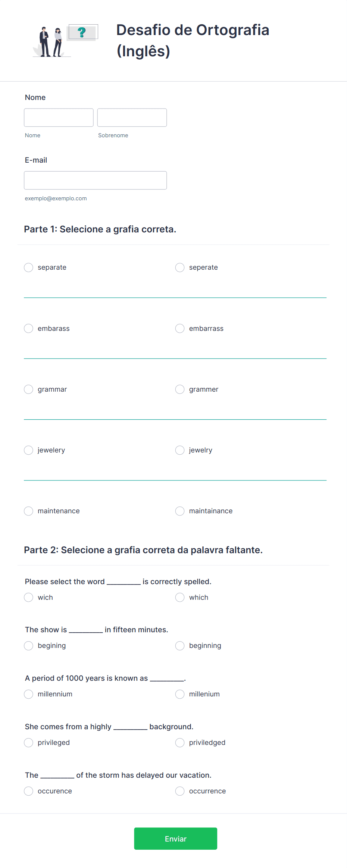Select 'maintainance' radio button

pos(180,511)
